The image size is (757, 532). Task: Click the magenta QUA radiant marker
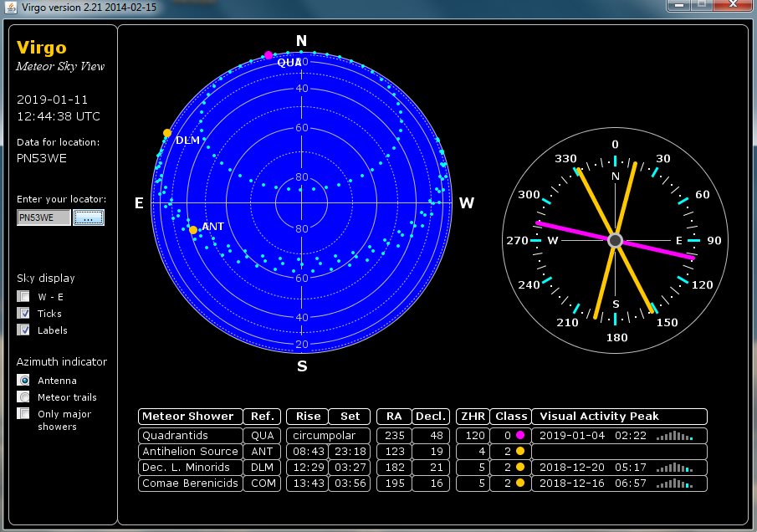point(269,55)
